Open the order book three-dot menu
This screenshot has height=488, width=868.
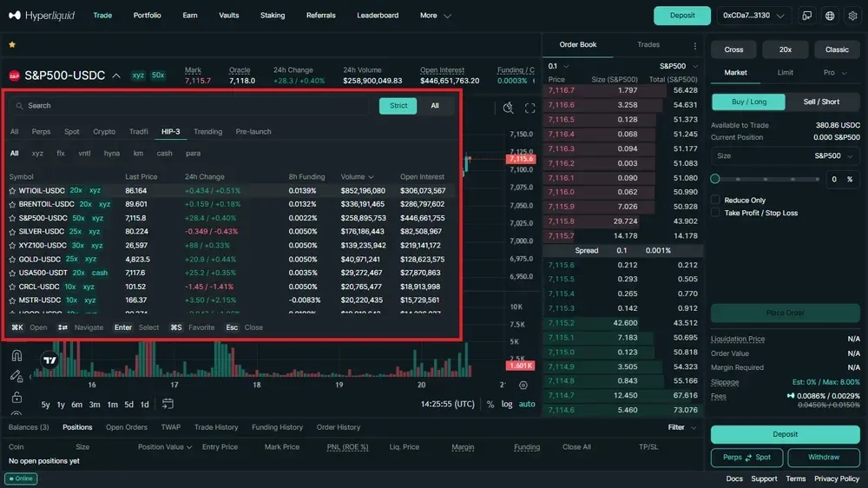pos(694,46)
